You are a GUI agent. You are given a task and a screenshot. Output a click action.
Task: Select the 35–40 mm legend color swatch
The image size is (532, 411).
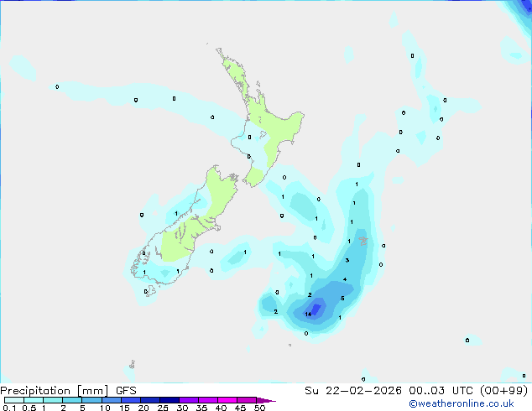pyautogui.click(x=207, y=400)
